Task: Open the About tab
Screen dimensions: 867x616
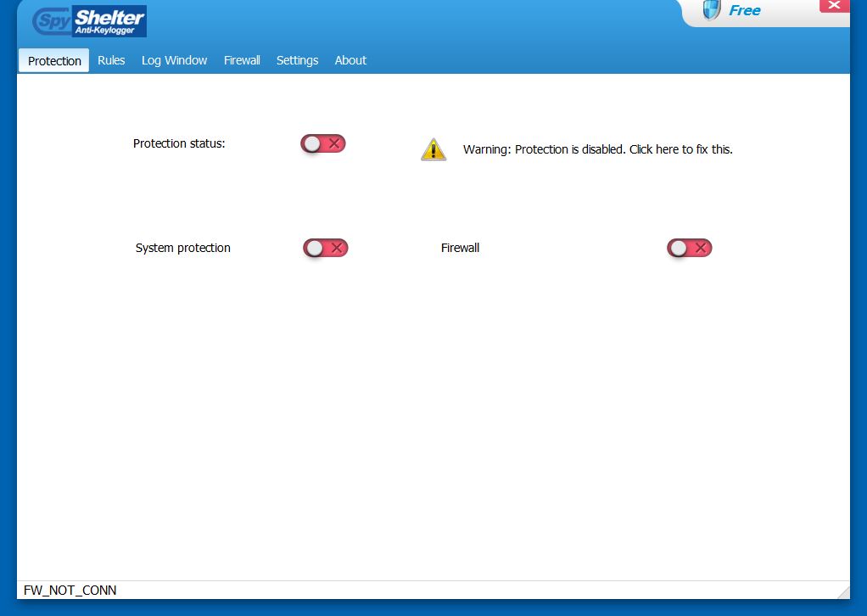Action: tap(350, 60)
